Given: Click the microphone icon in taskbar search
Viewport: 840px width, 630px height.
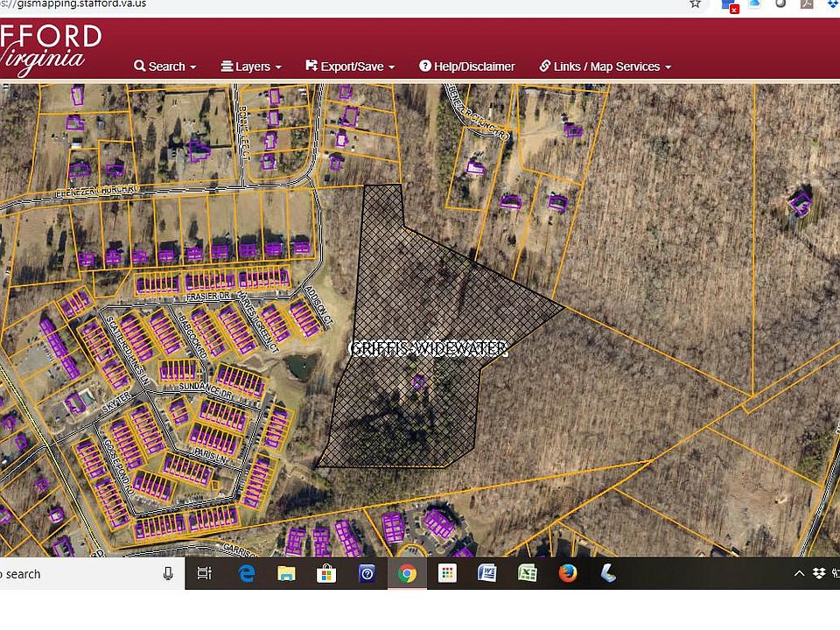Looking at the screenshot, I should (x=168, y=573).
